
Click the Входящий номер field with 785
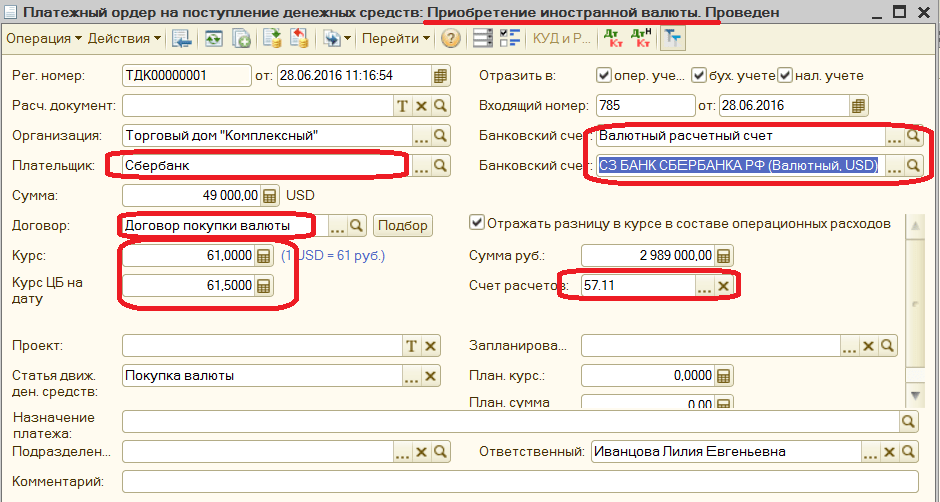coord(646,106)
